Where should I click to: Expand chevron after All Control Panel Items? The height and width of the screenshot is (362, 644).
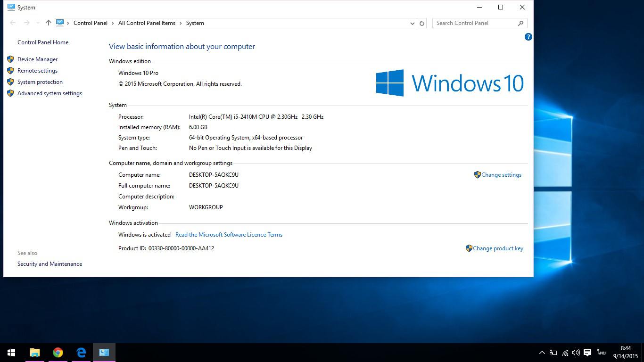click(181, 23)
